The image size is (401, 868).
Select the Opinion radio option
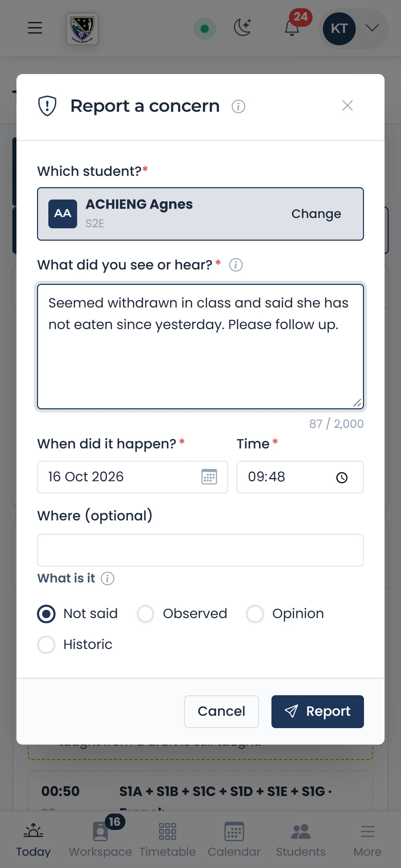pyautogui.click(x=255, y=614)
